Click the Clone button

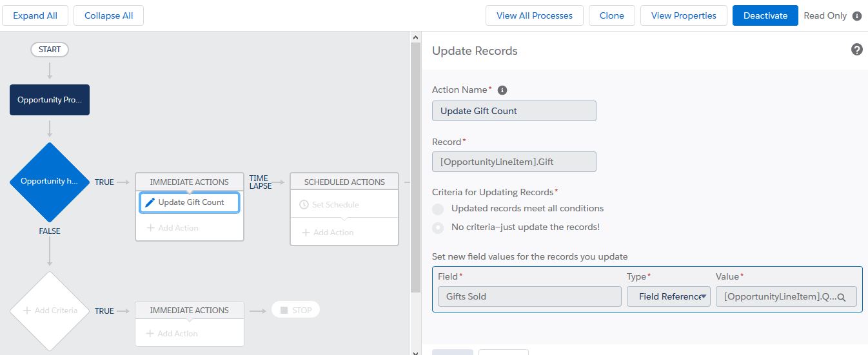(x=611, y=15)
